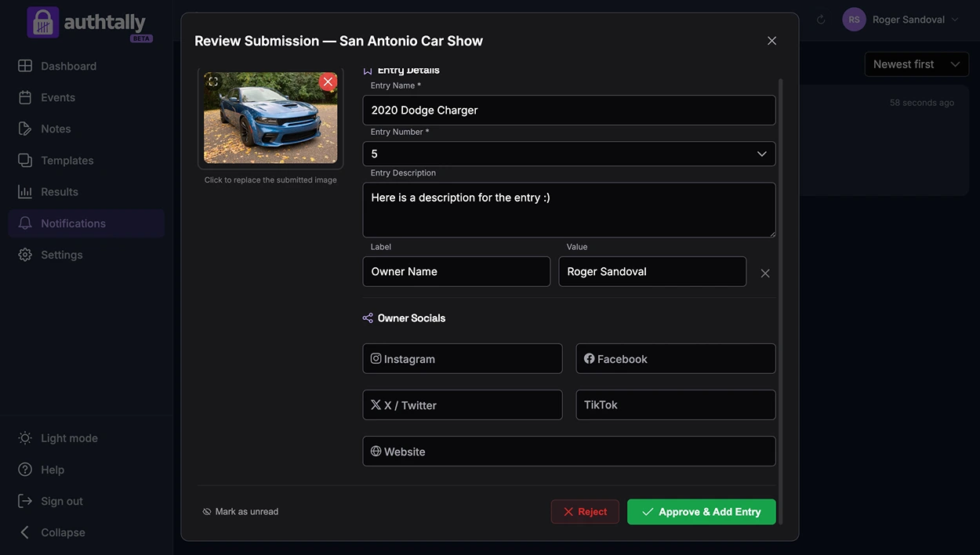This screenshot has width=980, height=555.
Task: Click the Events calendar icon
Action: click(x=25, y=97)
